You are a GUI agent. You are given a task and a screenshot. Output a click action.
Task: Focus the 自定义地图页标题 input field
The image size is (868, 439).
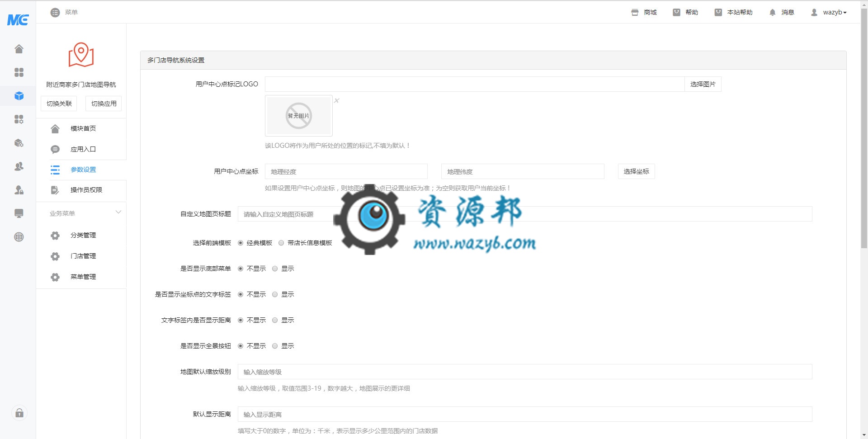point(525,214)
